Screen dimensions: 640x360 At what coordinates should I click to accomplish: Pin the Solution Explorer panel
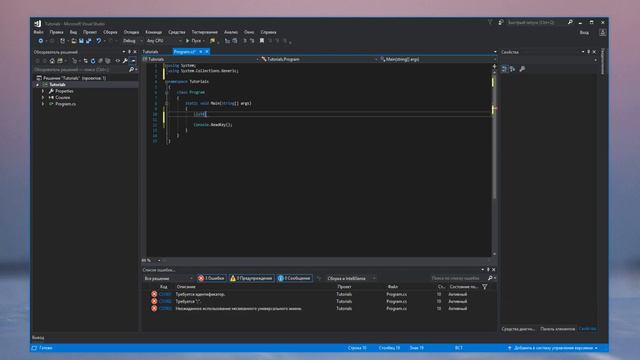pyautogui.click(x=129, y=52)
